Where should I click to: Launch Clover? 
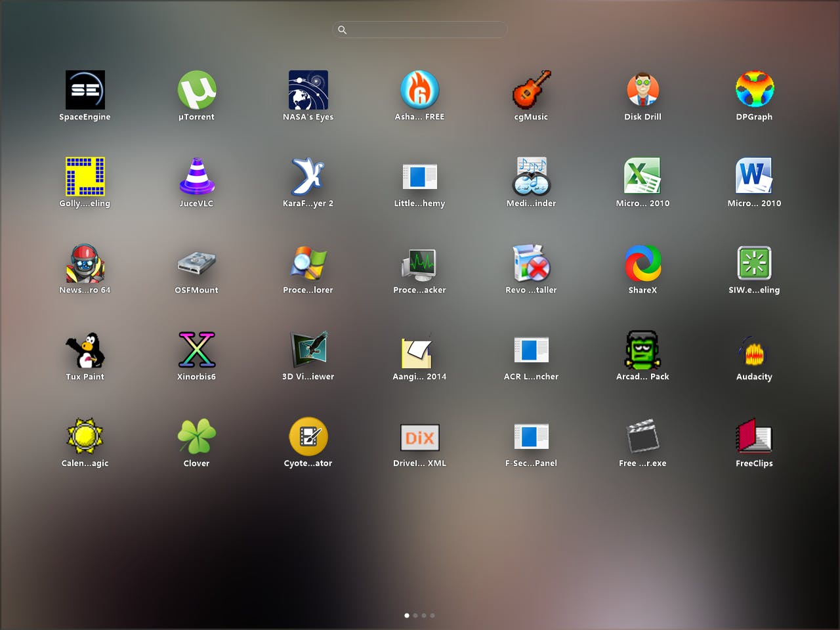197,436
